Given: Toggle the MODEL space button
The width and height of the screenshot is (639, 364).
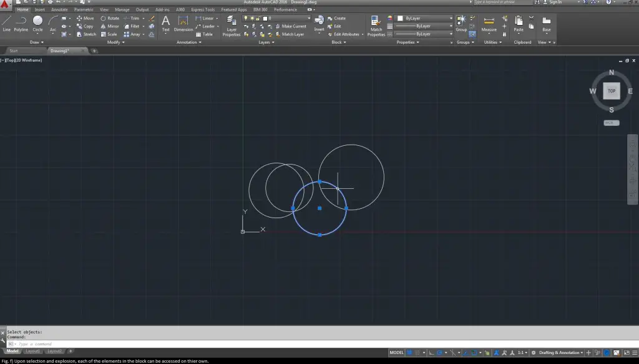Looking at the screenshot, I should point(397,353).
